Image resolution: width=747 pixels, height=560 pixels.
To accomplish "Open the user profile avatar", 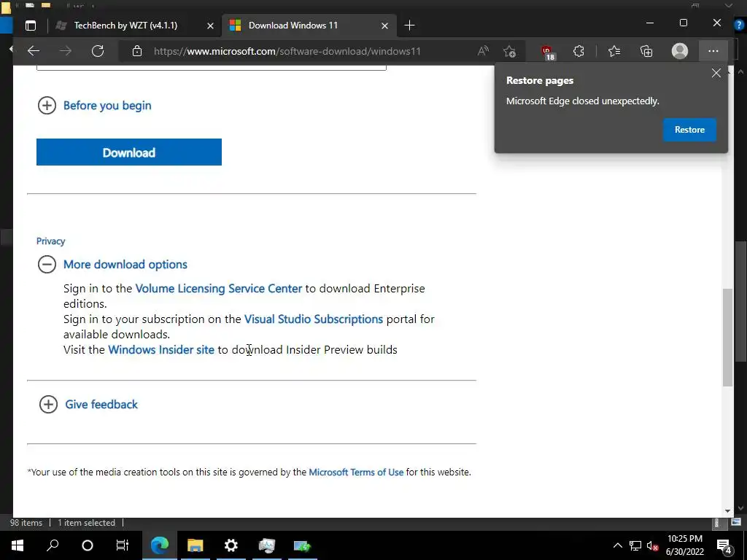I will pos(680,51).
